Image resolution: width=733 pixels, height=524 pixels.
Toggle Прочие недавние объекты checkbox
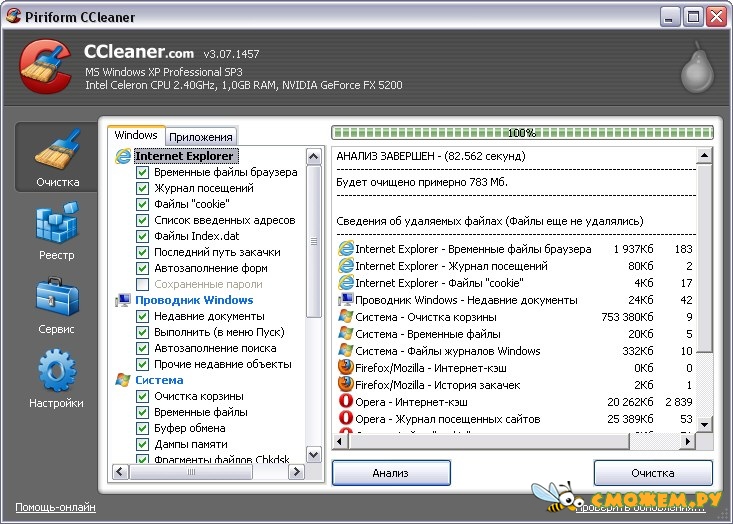143,364
